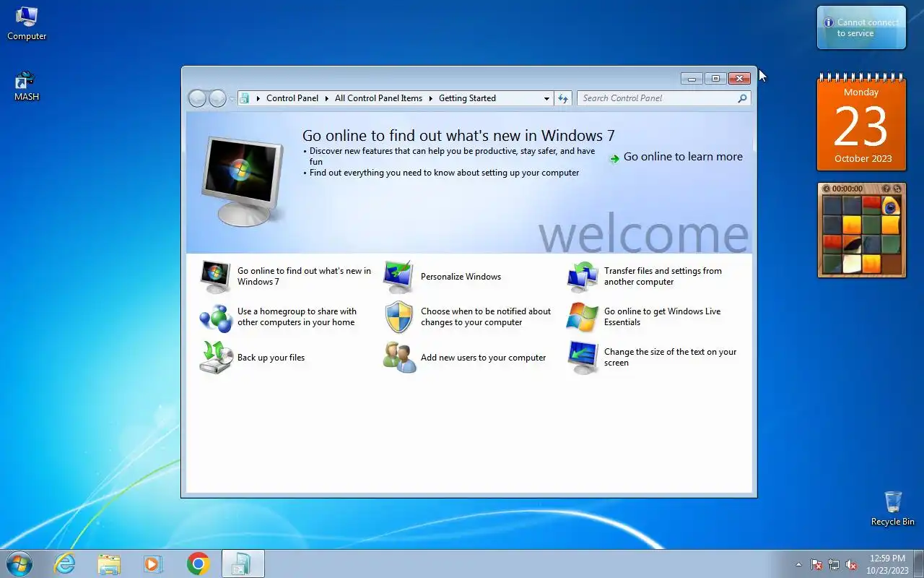Click the calendar gadget showing Monday 23
The width and height of the screenshot is (924, 578).
coord(861,123)
